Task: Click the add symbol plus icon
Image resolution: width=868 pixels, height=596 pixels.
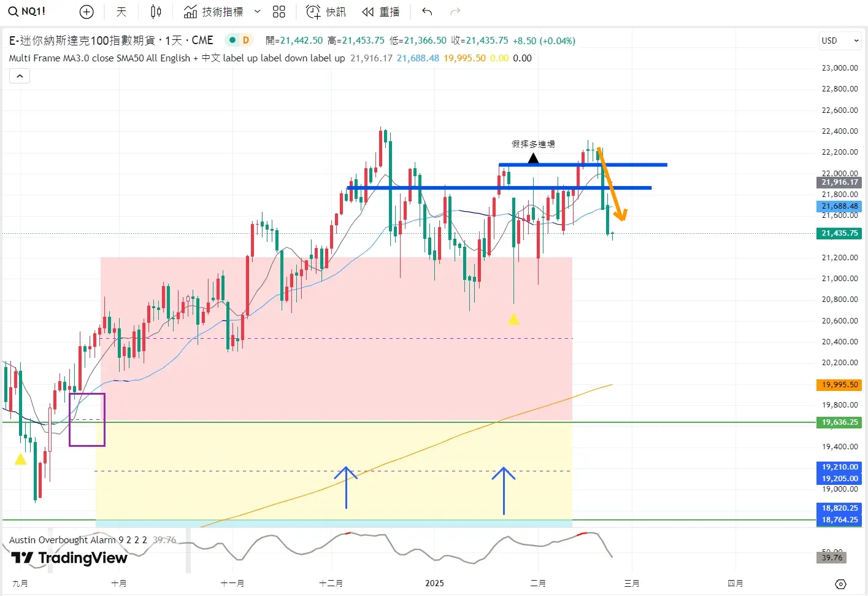Action: tap(87, 12)
